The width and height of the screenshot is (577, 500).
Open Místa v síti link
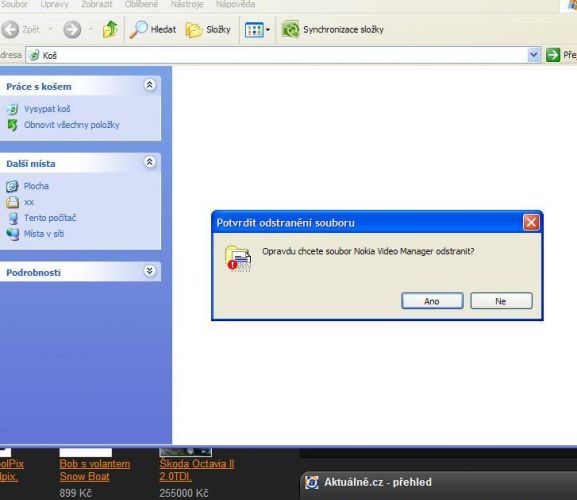44,234
